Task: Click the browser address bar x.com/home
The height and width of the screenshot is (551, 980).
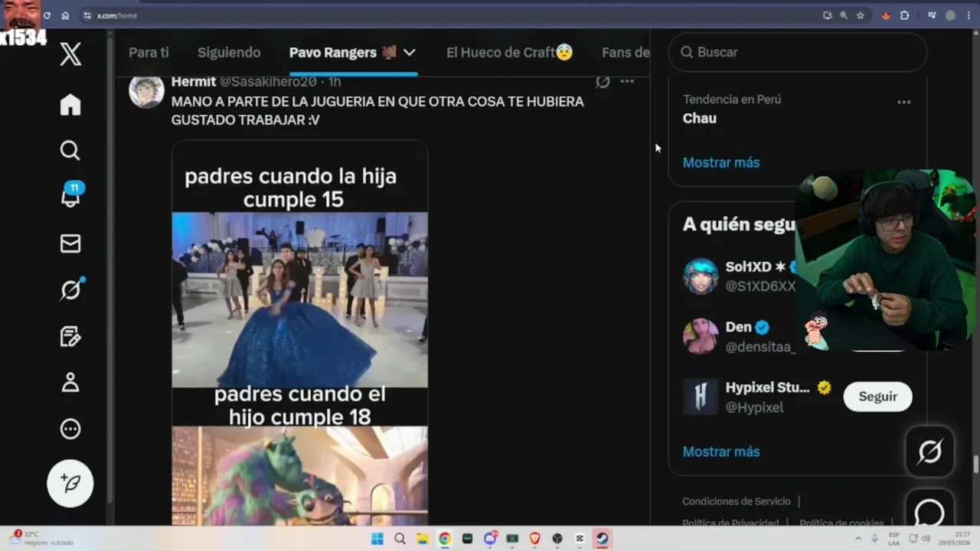Action: [116, 15]
